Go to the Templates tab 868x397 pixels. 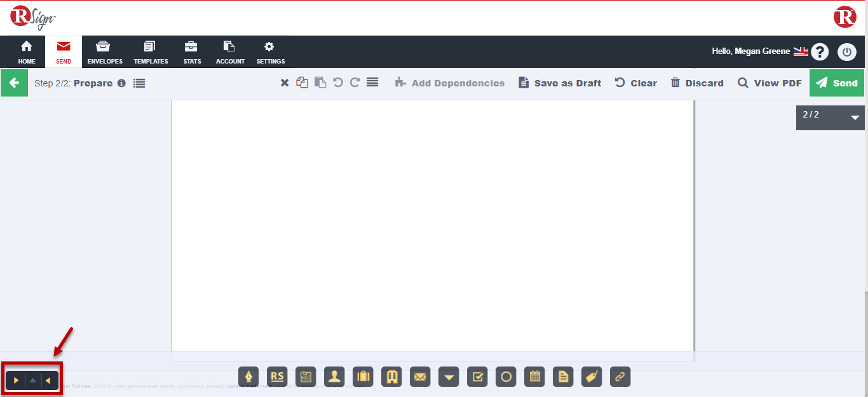click(151, 52)
